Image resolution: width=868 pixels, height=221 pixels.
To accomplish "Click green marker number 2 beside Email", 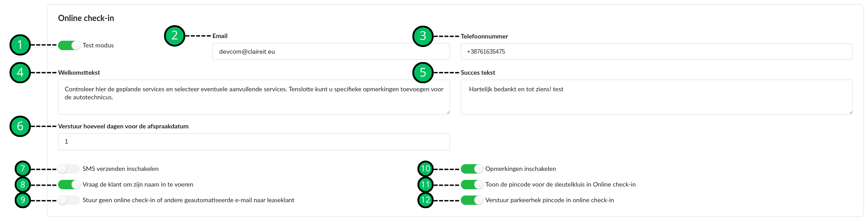I will click(175, 36).
